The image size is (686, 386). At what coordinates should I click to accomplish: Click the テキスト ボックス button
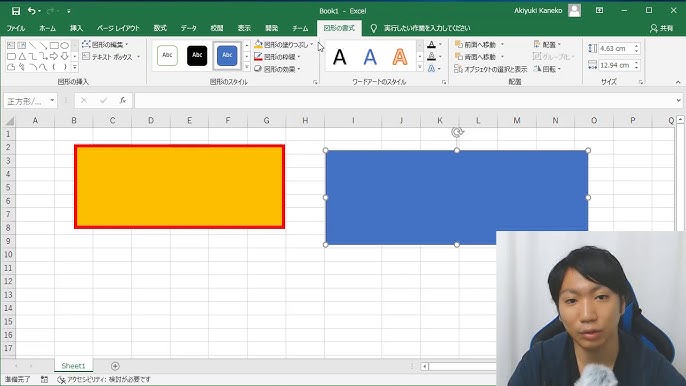(x=111, y=57)
